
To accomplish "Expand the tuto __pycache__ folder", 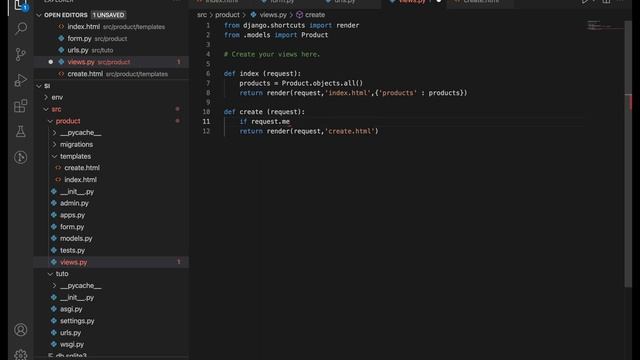I will pos(54,286).
